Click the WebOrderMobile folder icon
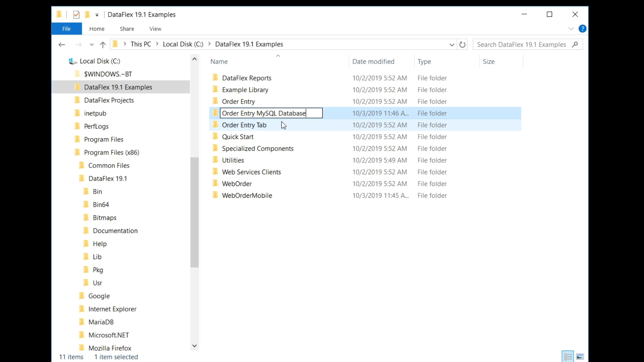This screenshot has height=362, width=644. (x=215, y=195)
